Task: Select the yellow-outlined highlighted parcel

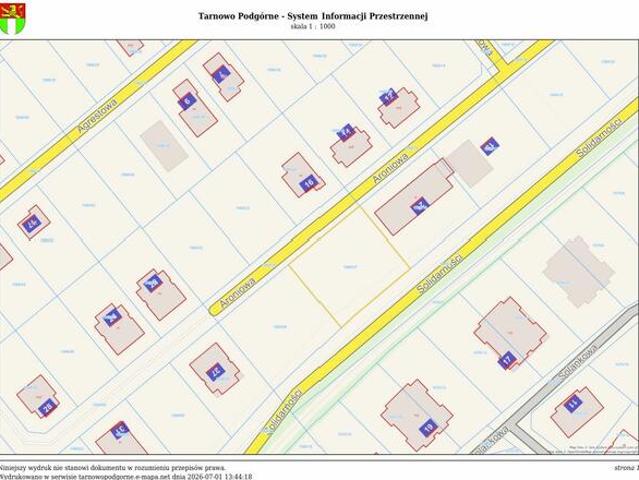Action: point(350,266)
